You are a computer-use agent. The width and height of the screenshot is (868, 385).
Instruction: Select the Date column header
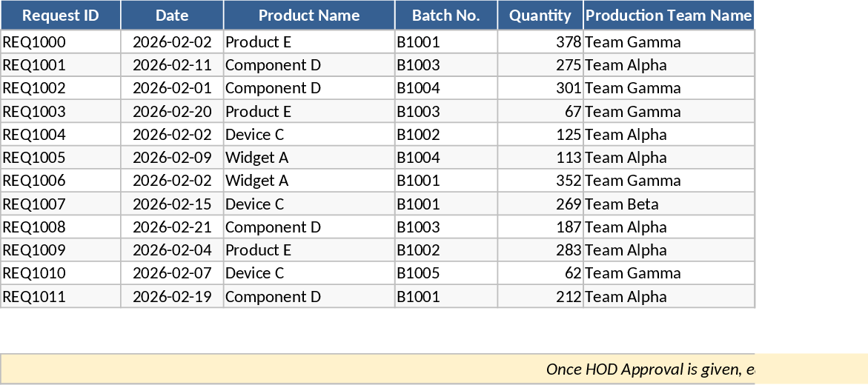pos(172,16)
